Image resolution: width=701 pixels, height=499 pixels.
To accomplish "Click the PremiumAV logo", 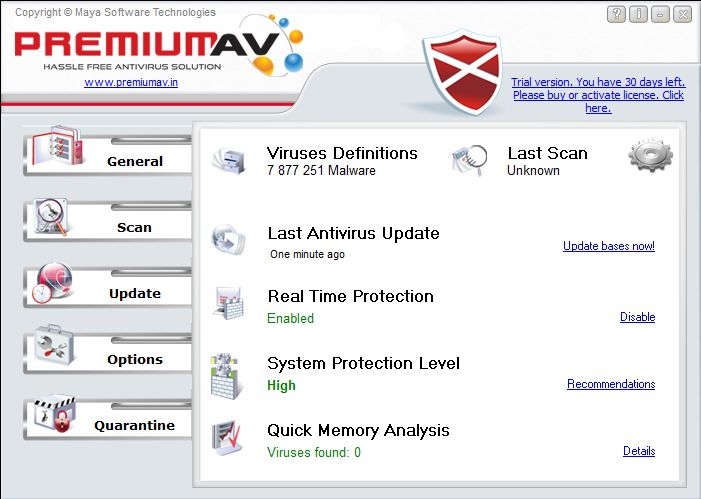I will (x=159, y=45).
